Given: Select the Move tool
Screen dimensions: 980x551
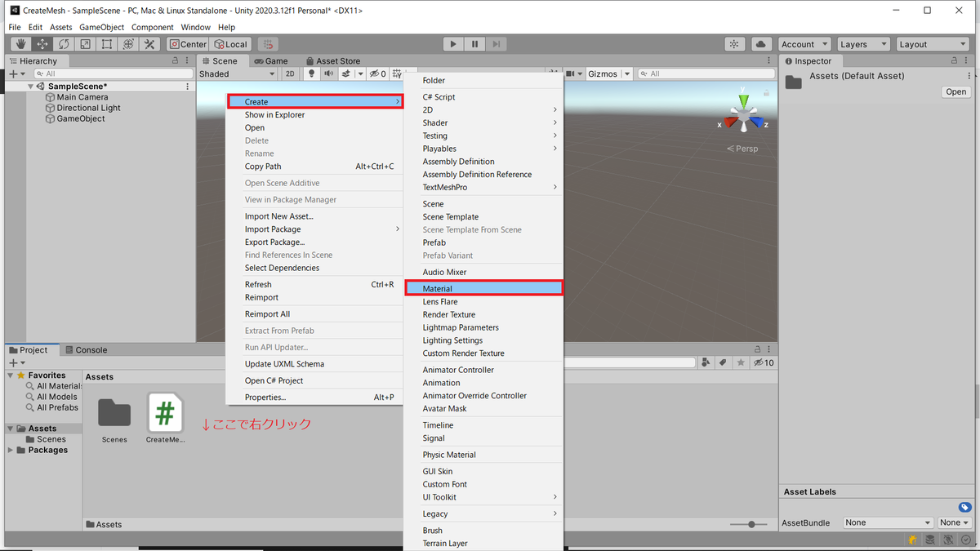Looking at the screenshot, I should click(42, 44).
